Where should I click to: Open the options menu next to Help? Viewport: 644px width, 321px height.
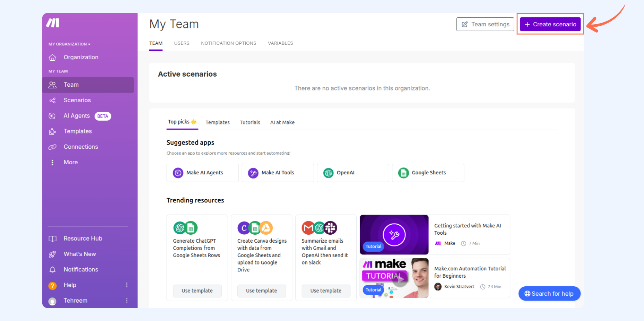pos(127,285)
